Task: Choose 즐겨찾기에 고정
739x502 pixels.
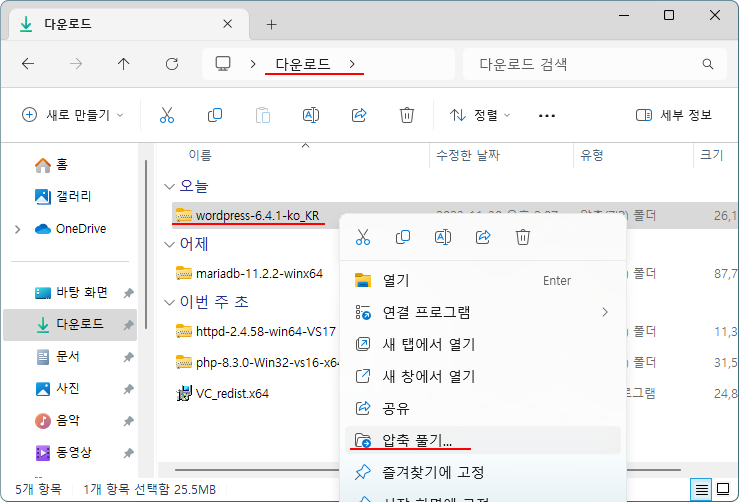Action: [x=483, y=472]
